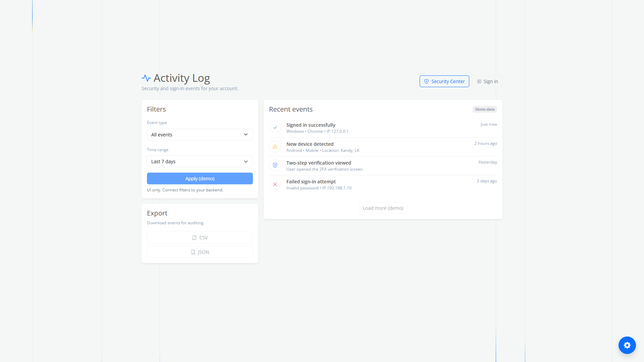Click the chevron arrow on Last 7 days
The image size is (644, 362).
click(x=246, y=162)
